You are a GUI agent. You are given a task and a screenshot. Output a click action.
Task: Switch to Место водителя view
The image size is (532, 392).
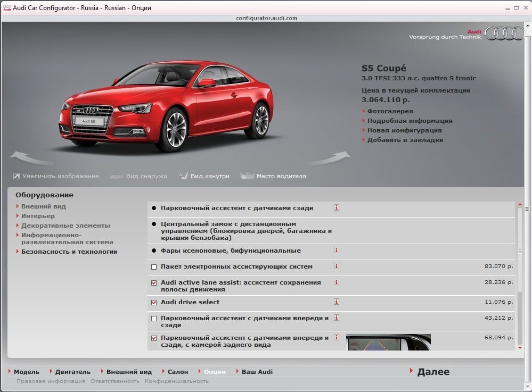pyautogui.click(x=281, y=176)
